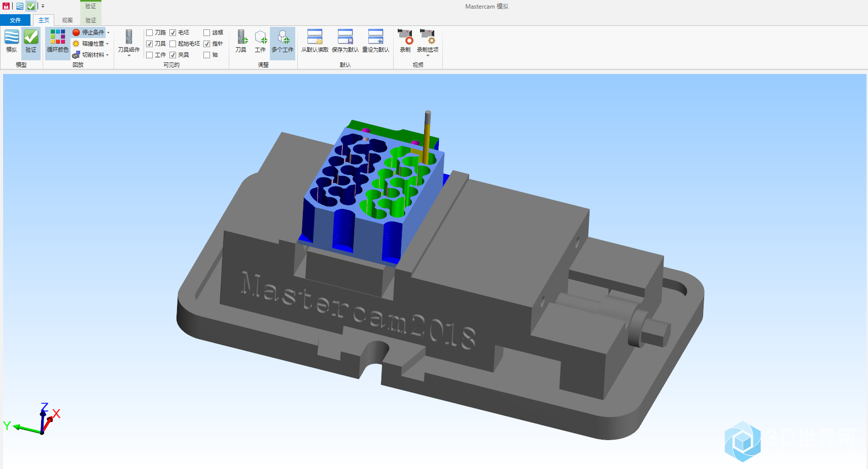Switch to the 主页 (Home) tab
The height and width of the screenshot is (469, 868).
44,20
